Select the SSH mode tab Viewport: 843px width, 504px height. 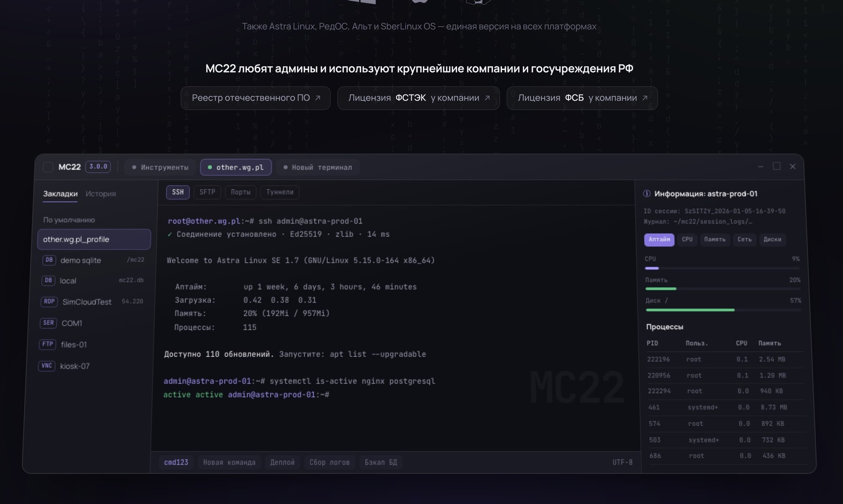coord(178,192)
